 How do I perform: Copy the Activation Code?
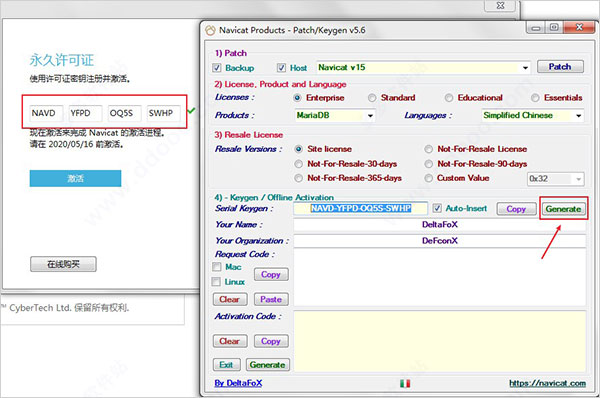tap(271, 341)
